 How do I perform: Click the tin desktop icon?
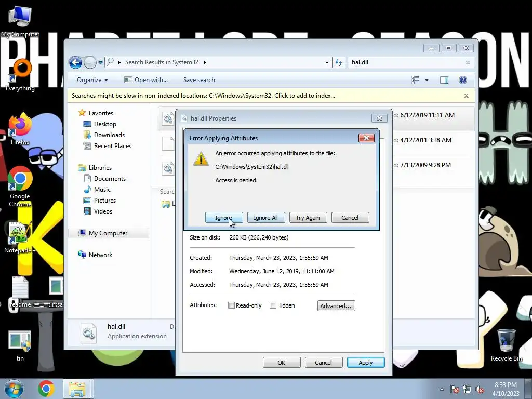pyautogui.click(x=20, y=346)
